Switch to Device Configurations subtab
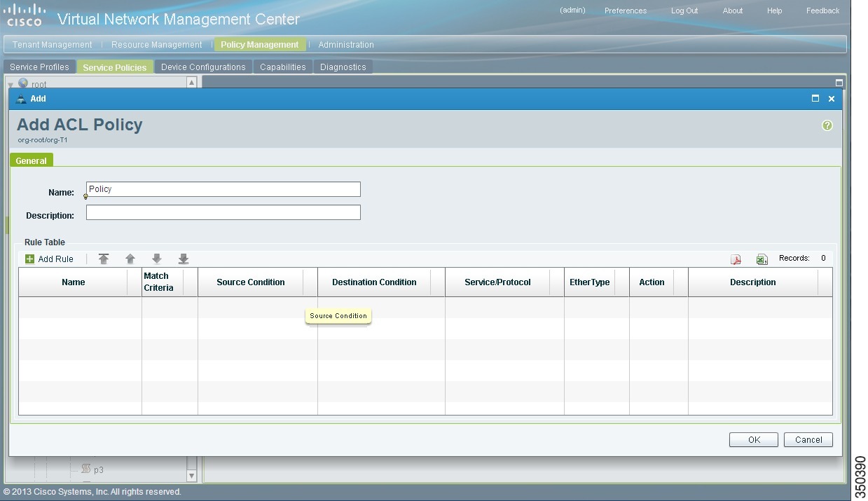This screenshot has height=501, width=868. tap(203, 67)
